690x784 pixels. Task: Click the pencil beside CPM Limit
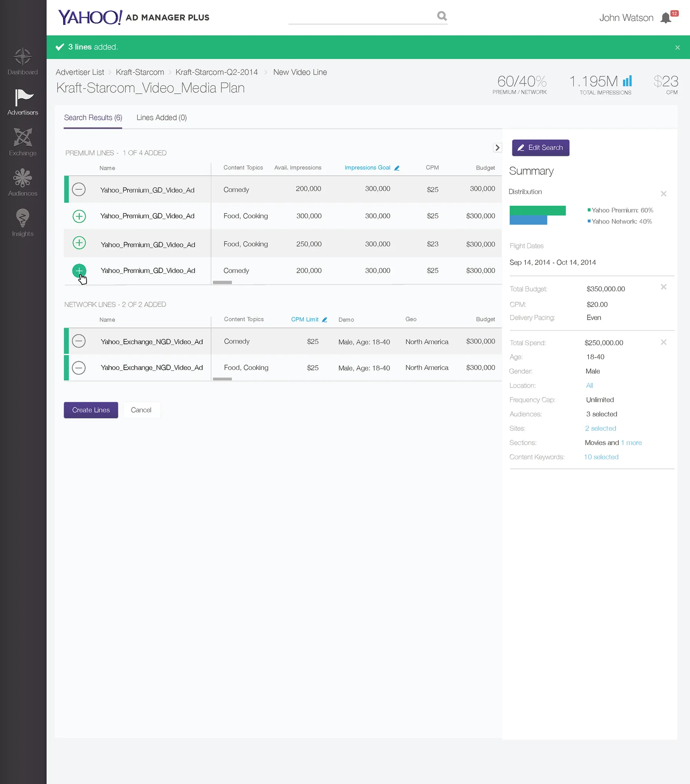pyautogui.click(x=324, y=319)
